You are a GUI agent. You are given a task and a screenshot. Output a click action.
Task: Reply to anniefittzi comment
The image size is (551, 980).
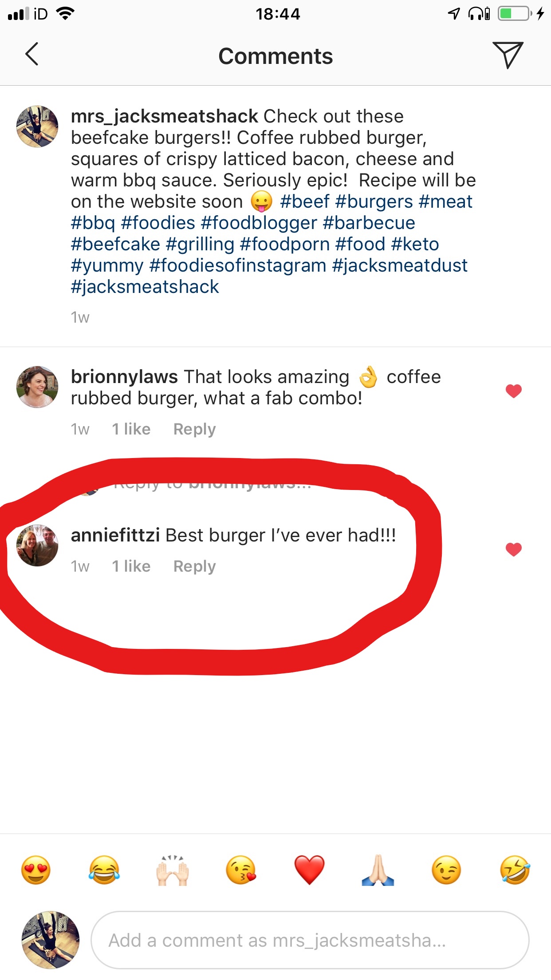pyautogui.click(x=194, y=566)
